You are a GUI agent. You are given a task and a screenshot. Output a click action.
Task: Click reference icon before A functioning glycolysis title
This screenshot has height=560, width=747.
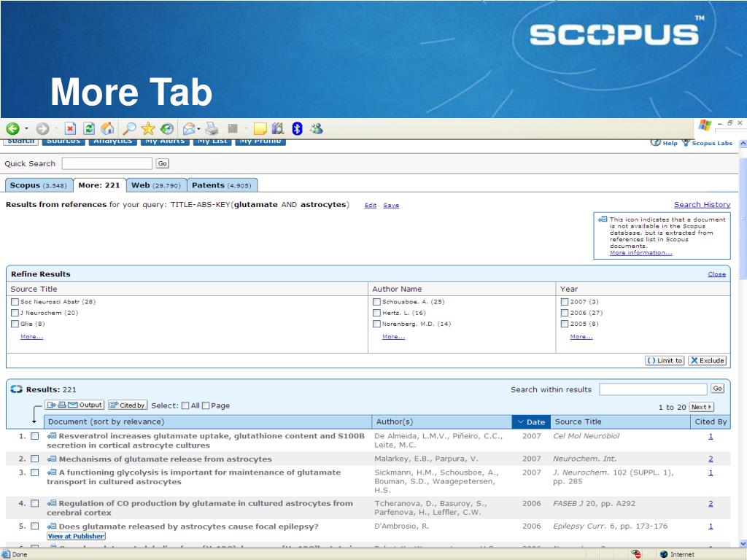tap(52, 472)
